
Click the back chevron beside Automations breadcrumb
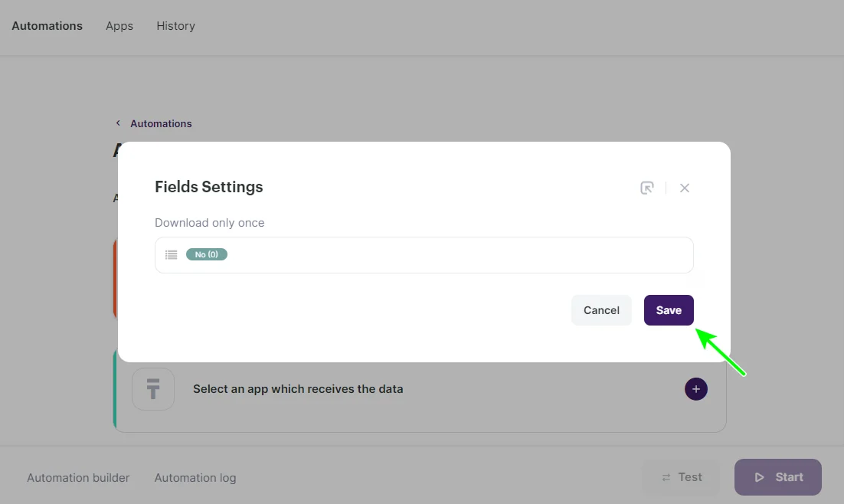pyautogui.click(x=118, y=123)
